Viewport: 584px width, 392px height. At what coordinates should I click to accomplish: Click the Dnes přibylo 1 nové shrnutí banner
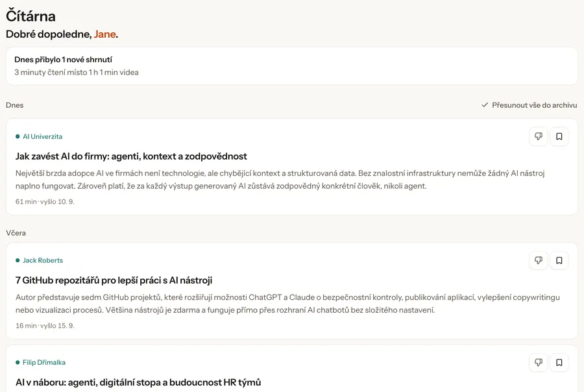click(292, 66)
